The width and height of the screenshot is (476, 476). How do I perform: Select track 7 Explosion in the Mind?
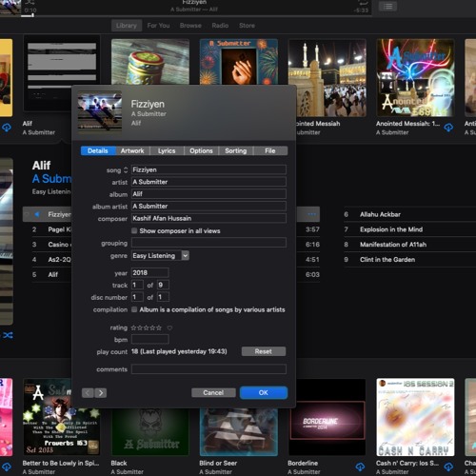[409, 229]
